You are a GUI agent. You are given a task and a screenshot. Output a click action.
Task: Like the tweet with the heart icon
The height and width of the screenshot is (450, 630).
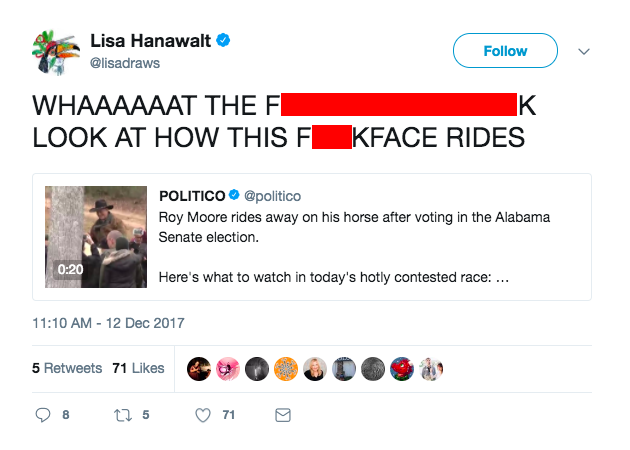click(203, 415)
